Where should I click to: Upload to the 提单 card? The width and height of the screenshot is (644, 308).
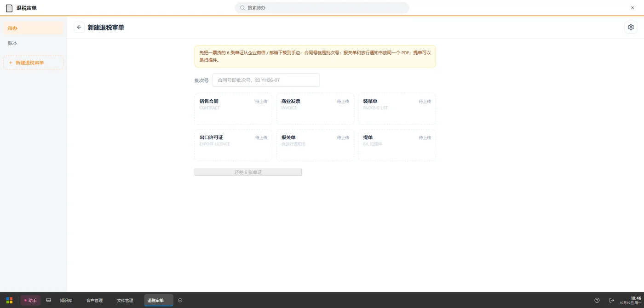coord(397,145)
